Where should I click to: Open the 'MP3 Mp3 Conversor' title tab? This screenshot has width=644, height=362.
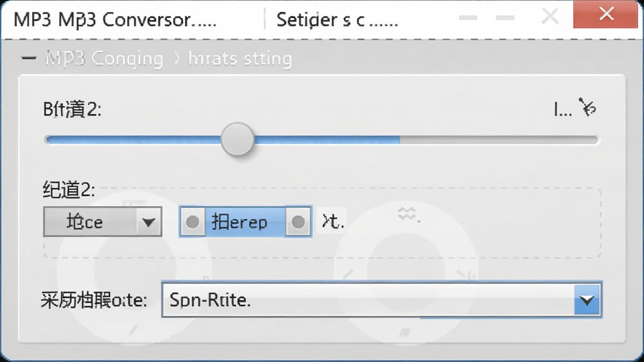tap(115, 19)
